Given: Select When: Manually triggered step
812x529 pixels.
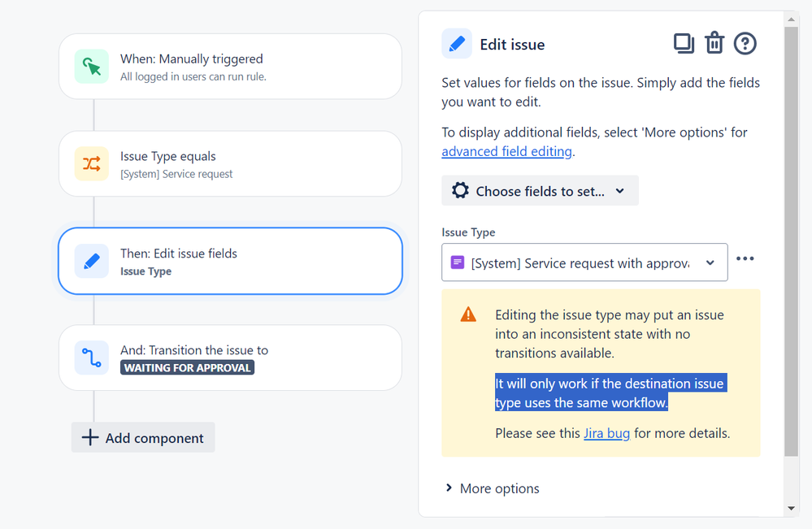Looking at the screenshot, I should point(231,67).
